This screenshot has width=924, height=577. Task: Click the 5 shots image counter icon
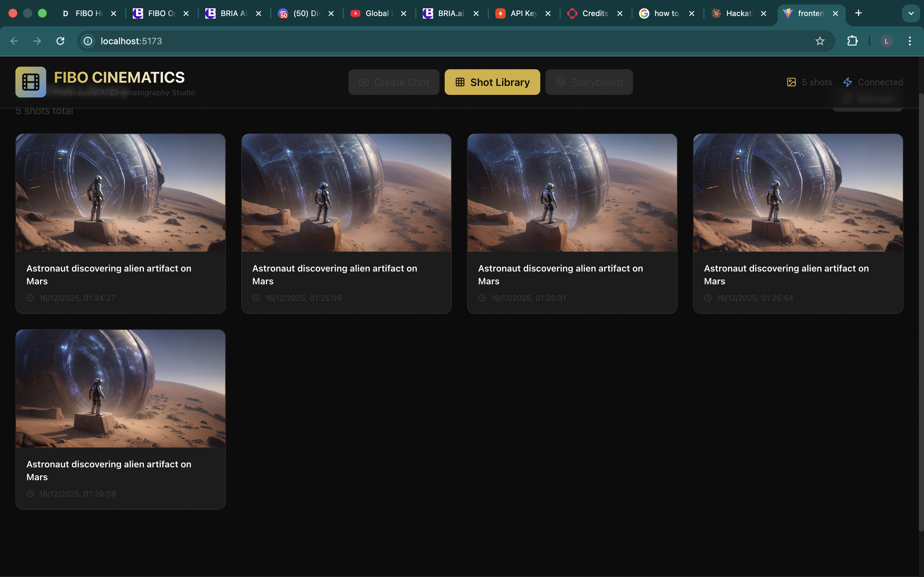[x=791, y=82]
